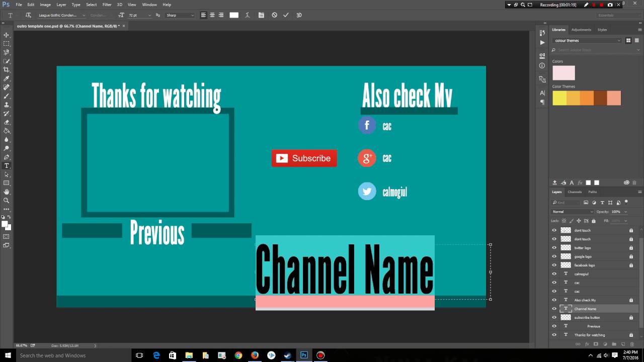Open the anti-aliasing Sharp dropdown
Viewport: 644px width, 362px height.
tap(180, 15)
